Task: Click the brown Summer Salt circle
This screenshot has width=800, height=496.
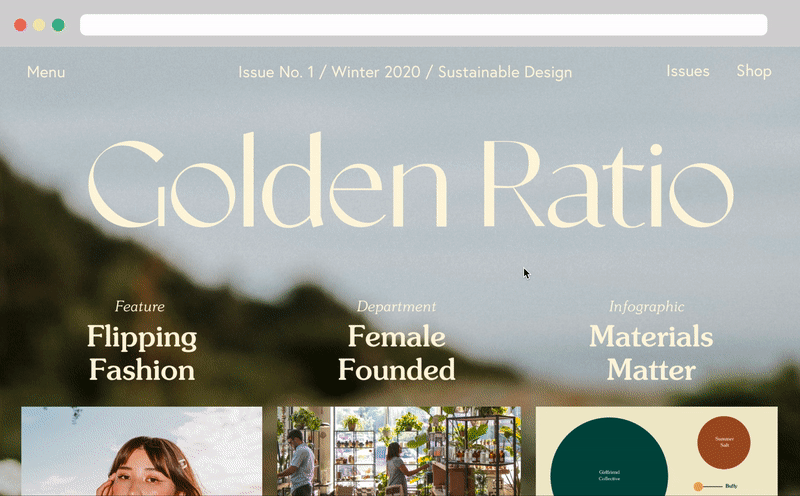Action: coord(724,442)
